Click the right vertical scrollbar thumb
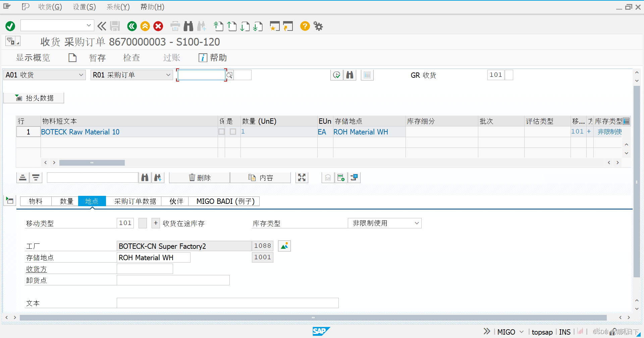 [637, 181]
